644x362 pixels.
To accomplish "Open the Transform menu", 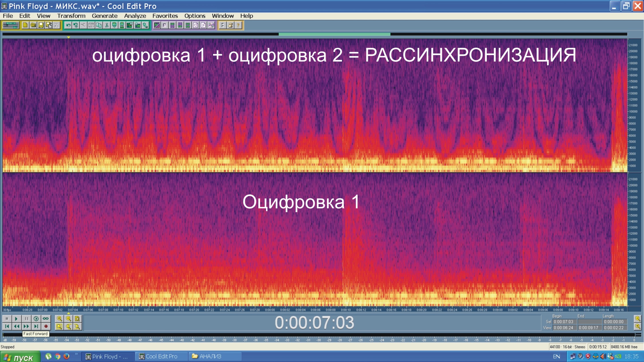I will point(71,16).
